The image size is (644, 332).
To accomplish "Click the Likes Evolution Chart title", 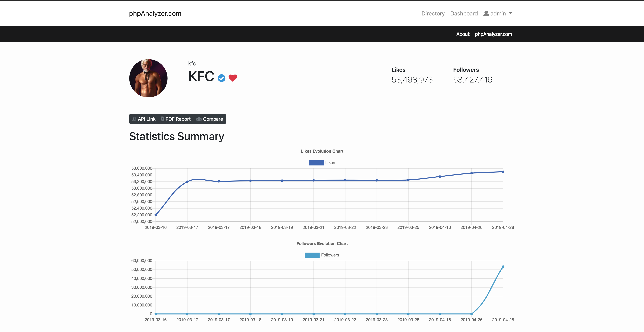I will tap(322, 151).
